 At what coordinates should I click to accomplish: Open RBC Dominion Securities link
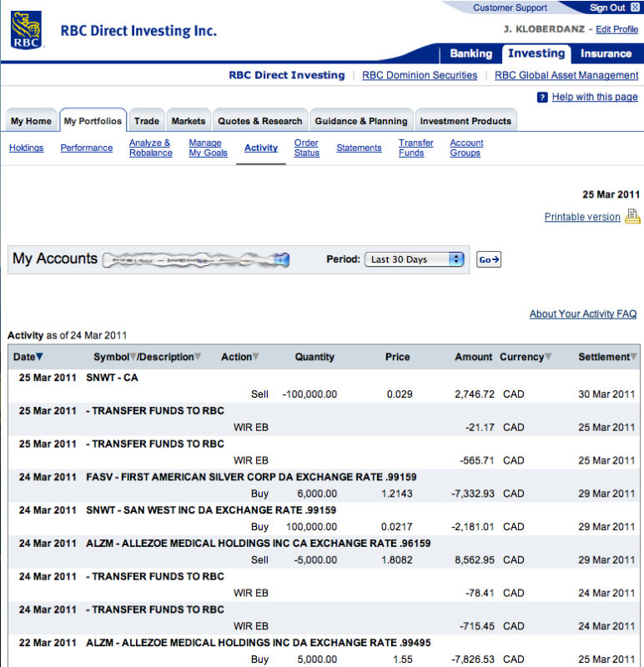[420, 75]
